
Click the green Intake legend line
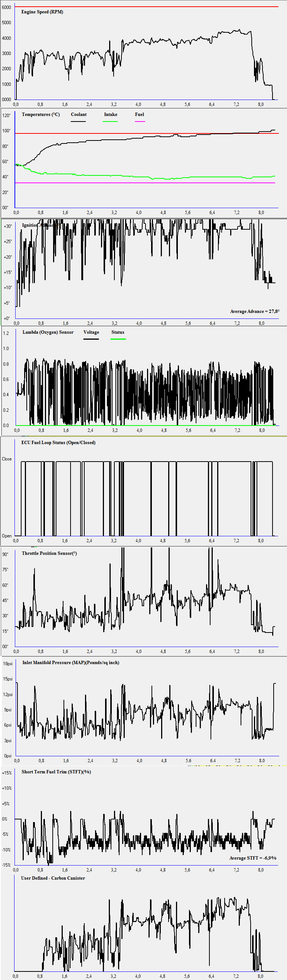coord(110,122)
